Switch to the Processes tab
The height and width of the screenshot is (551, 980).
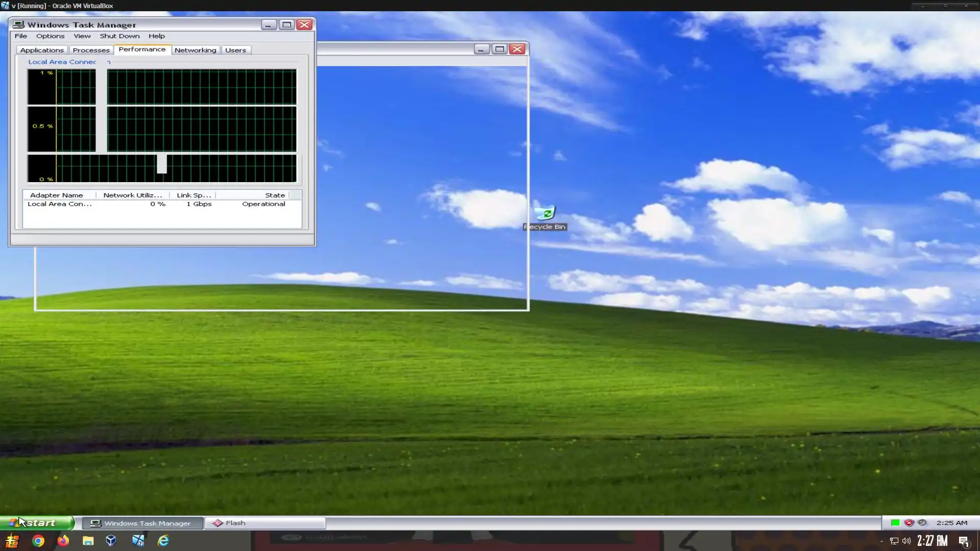pos(91,50)
